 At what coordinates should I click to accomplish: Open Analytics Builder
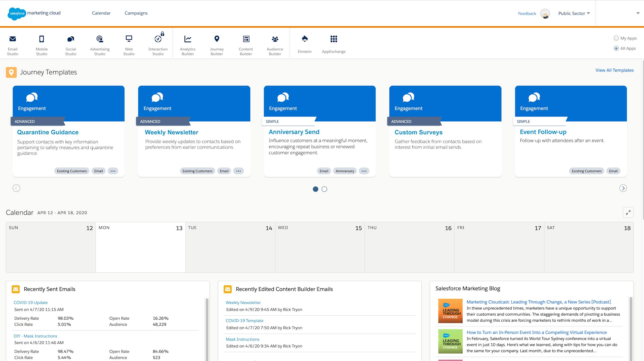click(188, 45)
